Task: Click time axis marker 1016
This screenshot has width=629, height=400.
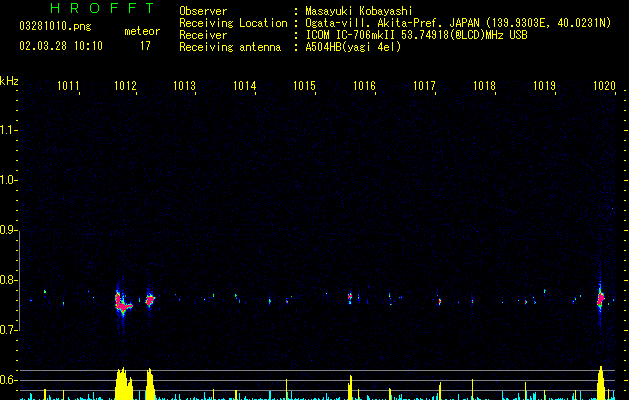Action: point(364,86)
